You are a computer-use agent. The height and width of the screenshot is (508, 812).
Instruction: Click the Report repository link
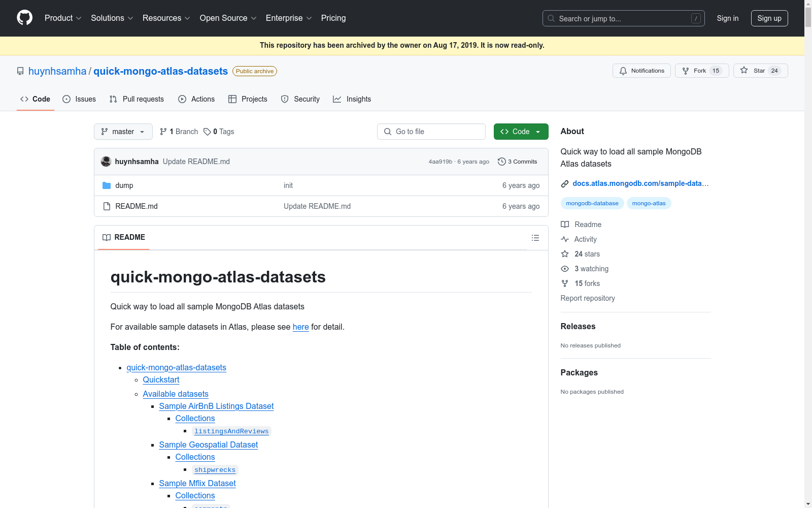588,298
